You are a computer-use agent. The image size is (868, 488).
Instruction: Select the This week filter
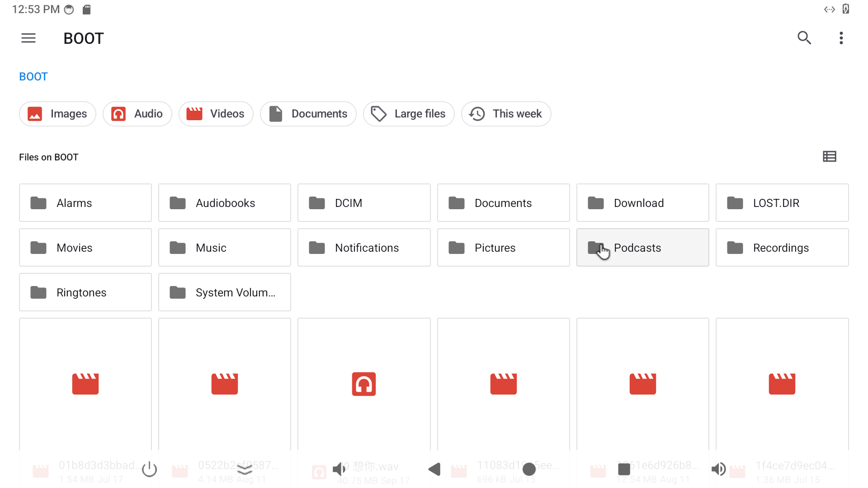[x=506, y=114]
